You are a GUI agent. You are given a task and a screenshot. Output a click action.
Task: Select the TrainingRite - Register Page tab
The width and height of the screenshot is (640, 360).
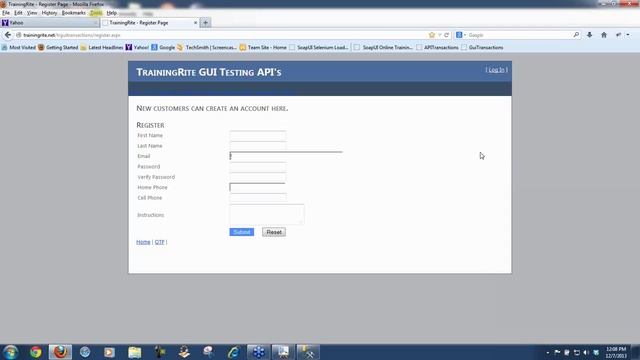pyautogui.click(x=149, y=23)
